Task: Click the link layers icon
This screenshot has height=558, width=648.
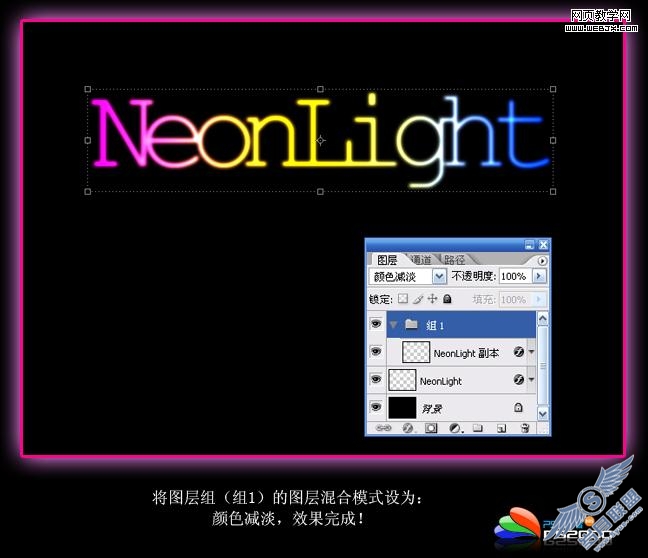Action: [383, 428]
